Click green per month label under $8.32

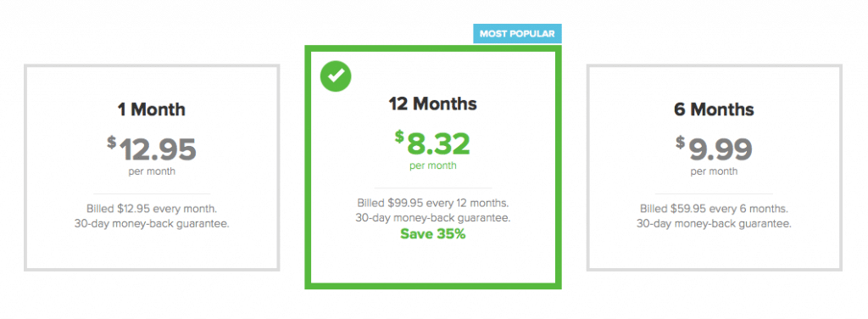coord(433,165)
